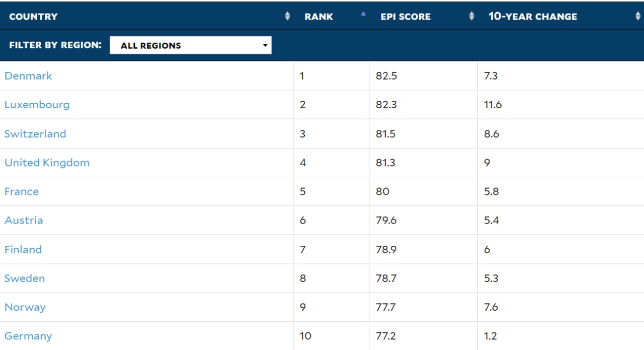
Task: Open the Norway country link
Action: 25,307
